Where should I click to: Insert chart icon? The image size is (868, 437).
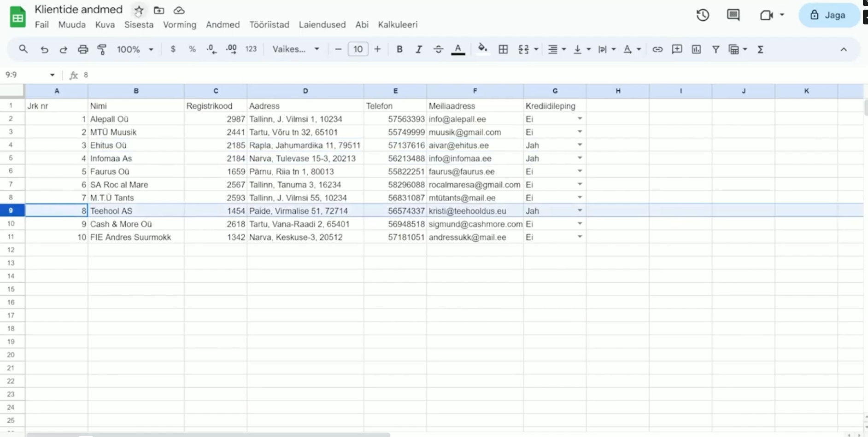pyautogui.click(x=696, y=49)
